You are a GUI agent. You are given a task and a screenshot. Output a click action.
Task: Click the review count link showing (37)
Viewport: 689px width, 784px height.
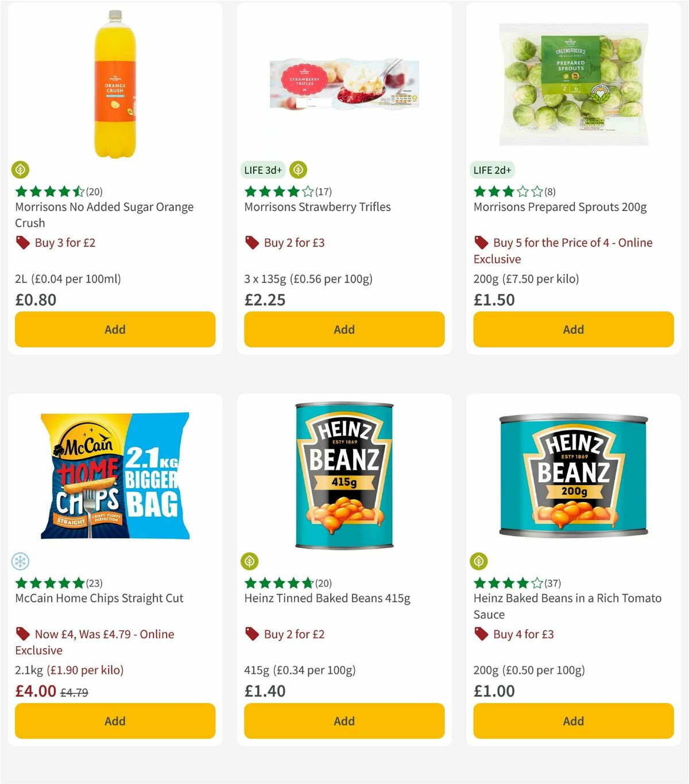click(552, 583)
